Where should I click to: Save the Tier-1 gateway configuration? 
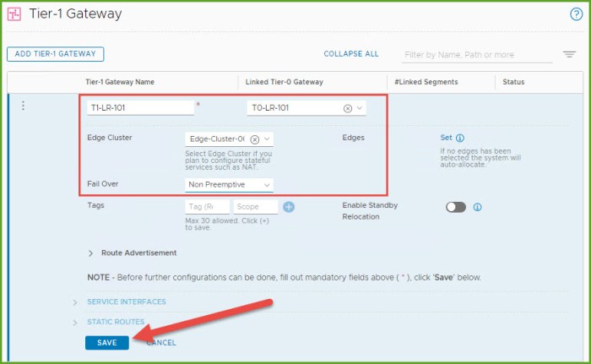[x=106, y=342]
